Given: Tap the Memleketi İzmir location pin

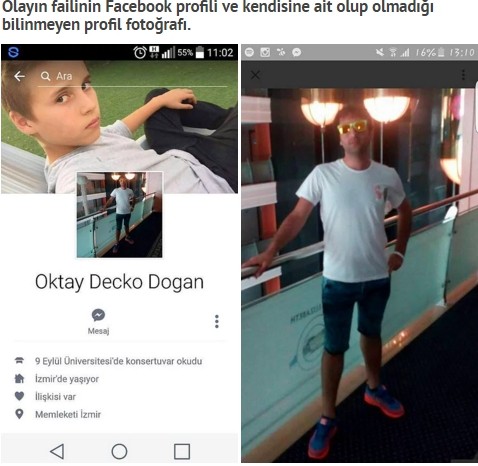Looking at the screenshot, I should click(19, 414).
